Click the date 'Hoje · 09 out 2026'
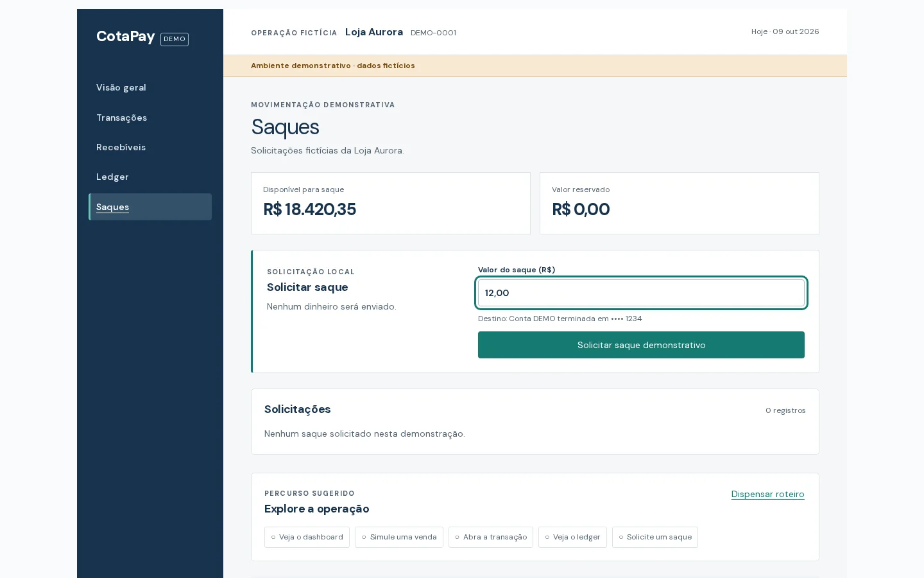Screen dimensions: 924x578 [x=785, y=31]
